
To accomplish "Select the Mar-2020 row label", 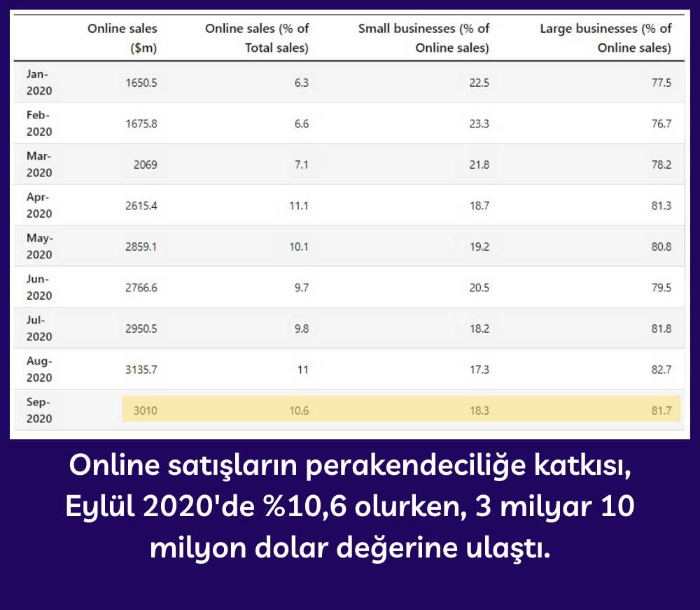I will (x=39, y=165).
